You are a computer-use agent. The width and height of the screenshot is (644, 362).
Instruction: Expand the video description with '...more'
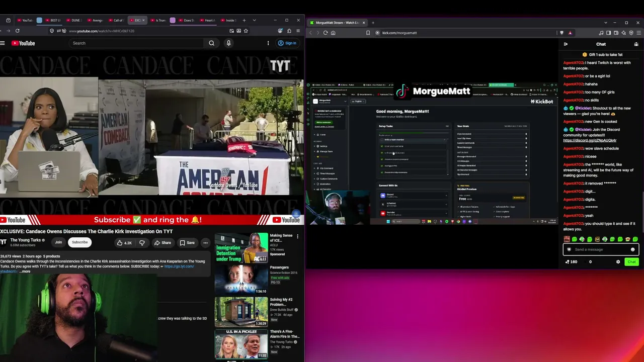(25, 271)
